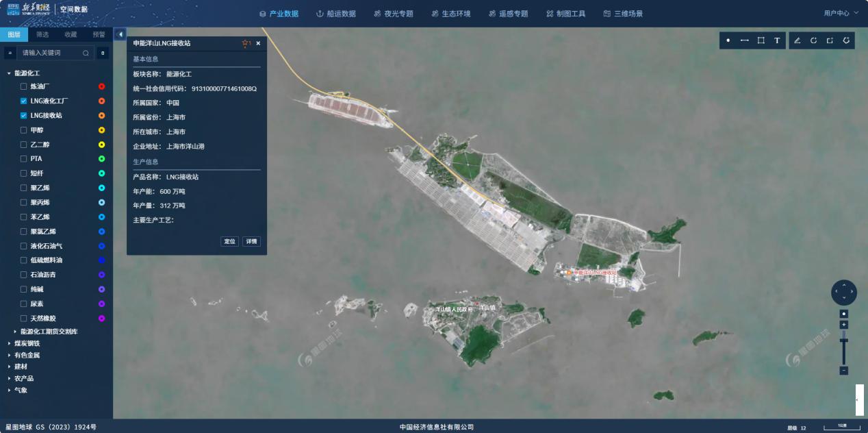Enable the 天然橡胶 layer checkbox
This screenshot has width=868, height=433.
click(x=24, y=319)
